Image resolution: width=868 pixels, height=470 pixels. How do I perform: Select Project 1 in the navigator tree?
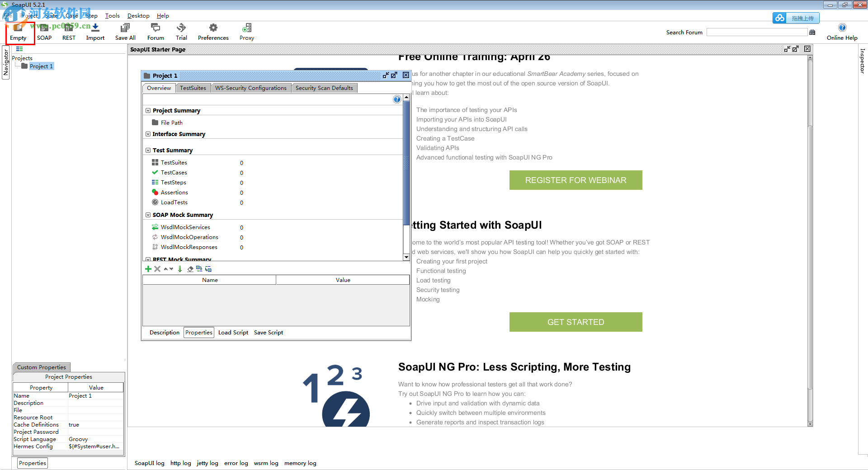point(41,66)
